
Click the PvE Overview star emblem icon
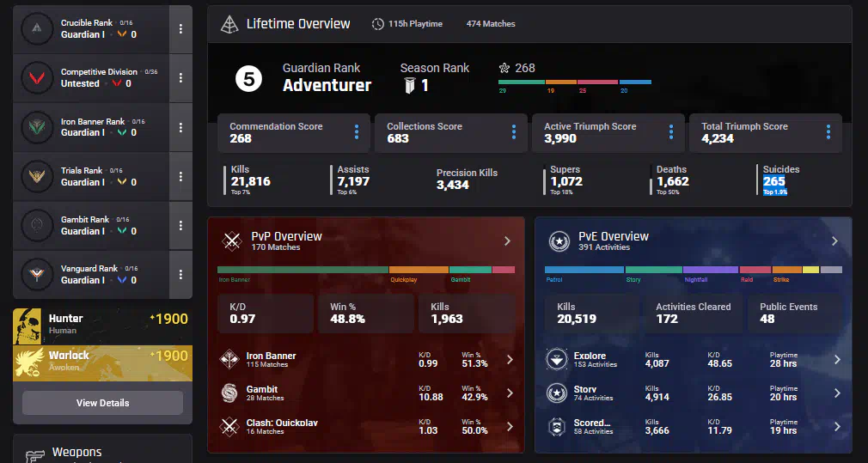[559, 241]
